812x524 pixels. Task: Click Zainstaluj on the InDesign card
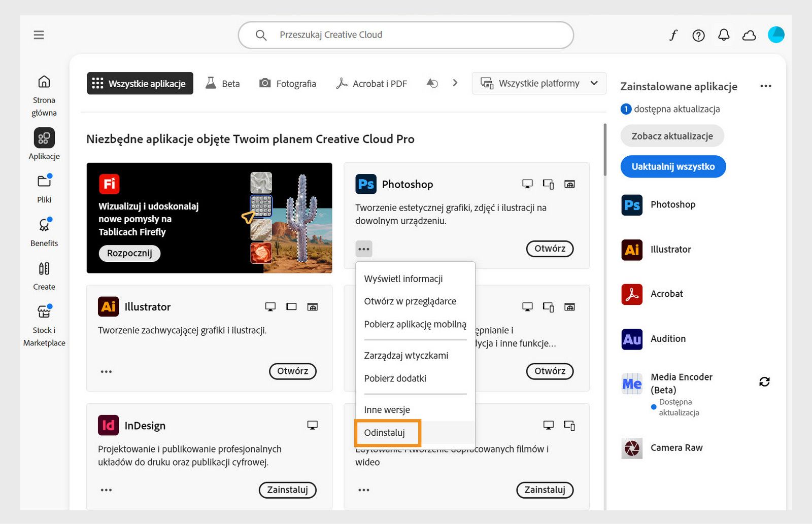[288, 490]
